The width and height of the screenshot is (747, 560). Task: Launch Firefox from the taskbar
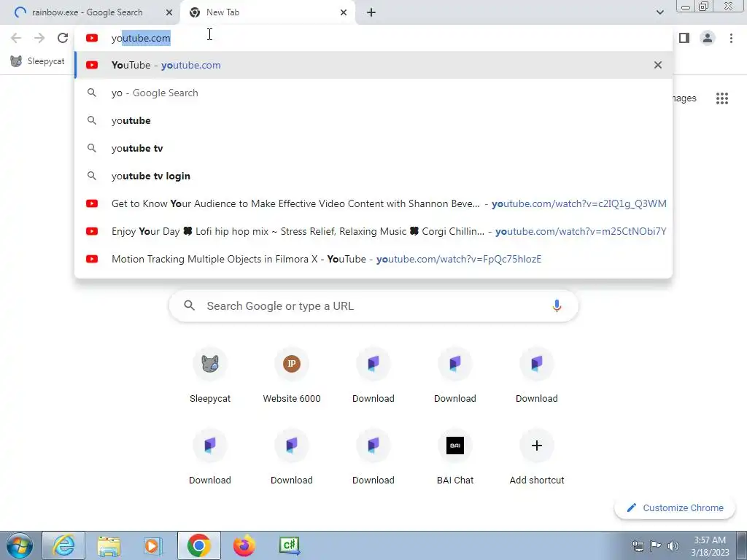(244, 545)
